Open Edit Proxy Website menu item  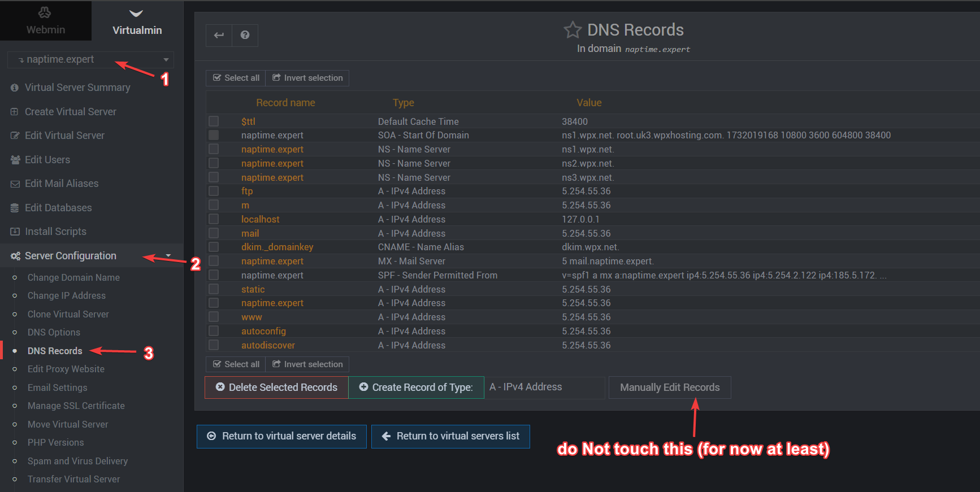click(66, 369)
